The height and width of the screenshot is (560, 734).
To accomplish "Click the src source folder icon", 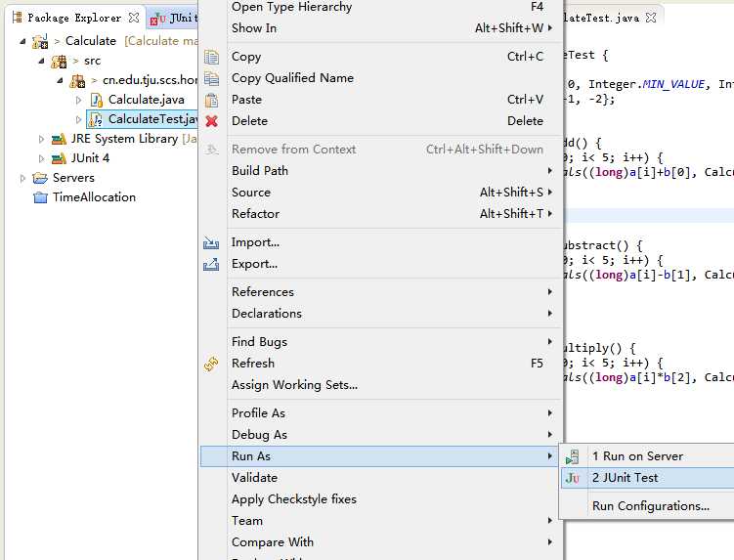I will (x=59, y=62).
